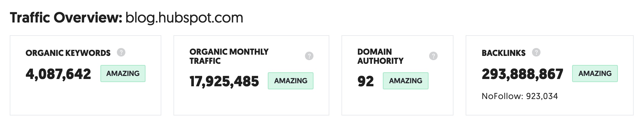Image resolution: width=644 pixels, height=127 pixels.
Task: Click the BACKLINKS card title
Action: [x=504, y=53]
